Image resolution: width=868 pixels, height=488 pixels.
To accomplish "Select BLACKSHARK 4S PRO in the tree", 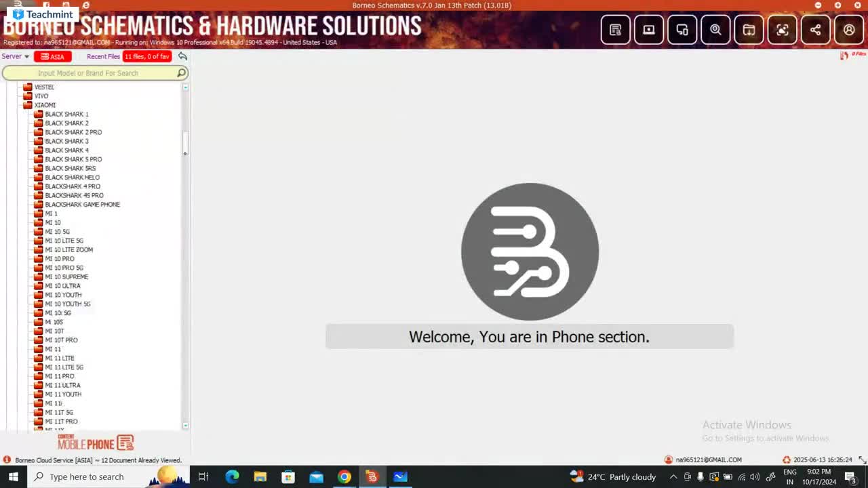I will (x=74, y=195).
